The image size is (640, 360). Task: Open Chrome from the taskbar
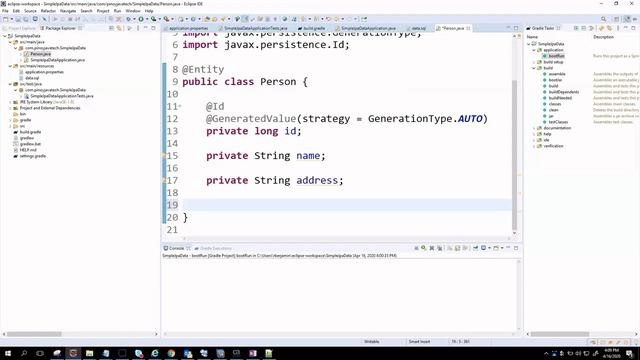click(171, 353)
